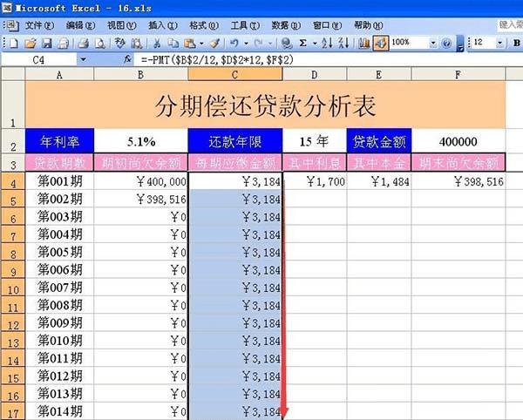
Task: Toggle Bold formatting button
Action: 517,43
